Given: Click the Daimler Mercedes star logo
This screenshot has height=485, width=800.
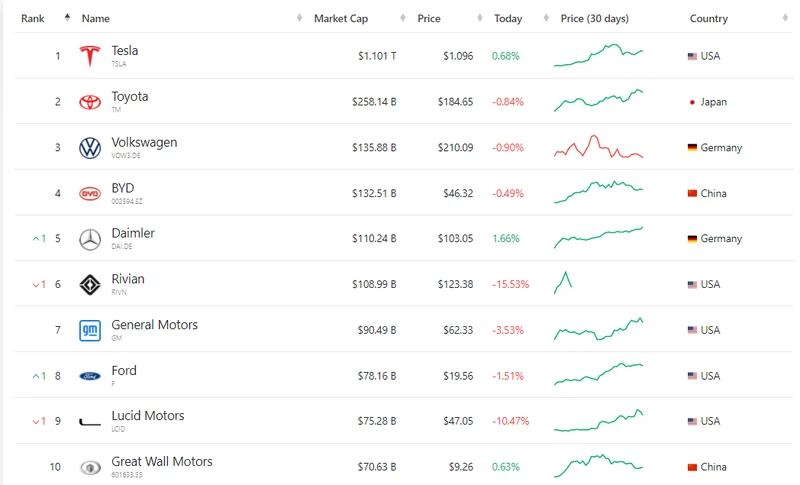Looking at the screenshot, I should pyautogui.click(x=90, y=239).
